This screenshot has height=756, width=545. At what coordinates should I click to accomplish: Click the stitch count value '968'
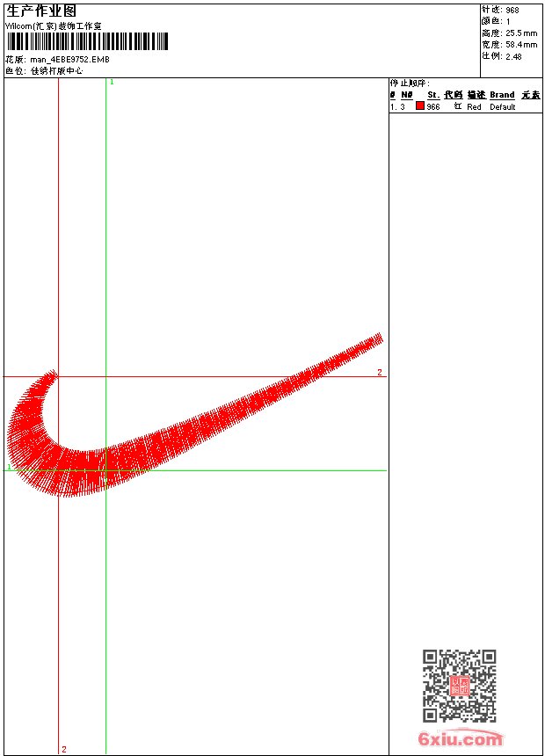(512, 11)
